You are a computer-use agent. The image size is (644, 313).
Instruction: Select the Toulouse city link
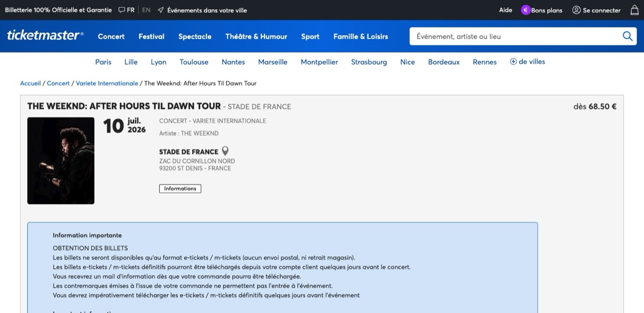[x=194, y=62]
